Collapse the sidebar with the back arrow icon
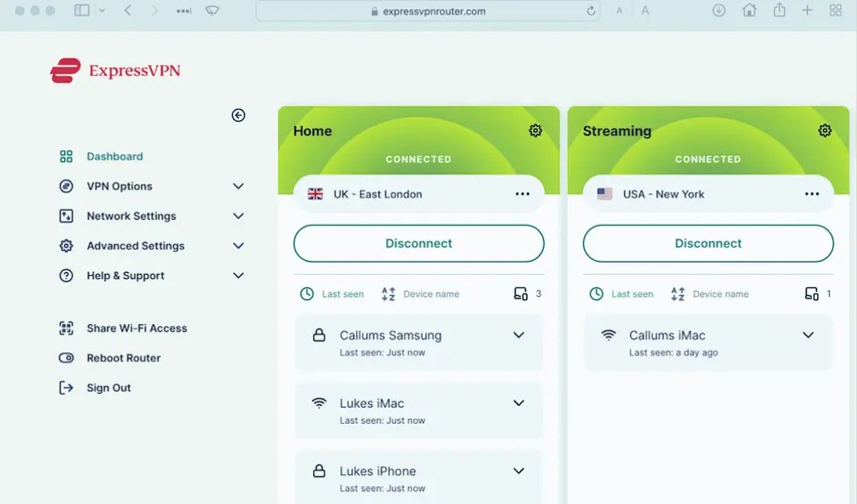Image resolution: width=857 pixels, height=504 pixels. [238, 115]
